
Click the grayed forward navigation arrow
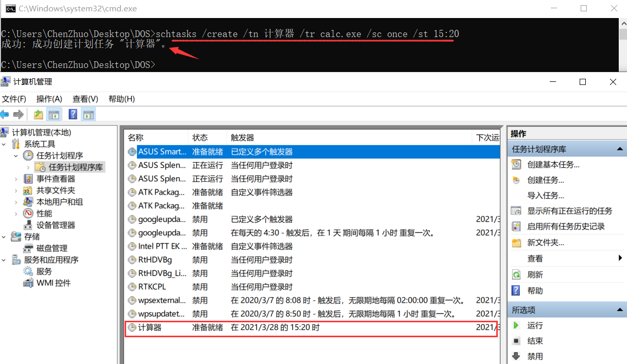tap(19, 114)
